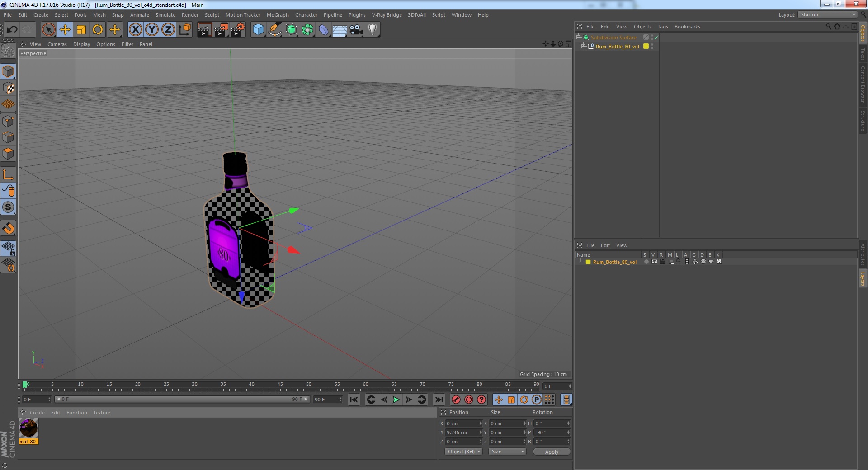Click Rum_Bottle_80_vol yellow layer swatch
The image size is (868, 470).
click(x=646, y=47)
